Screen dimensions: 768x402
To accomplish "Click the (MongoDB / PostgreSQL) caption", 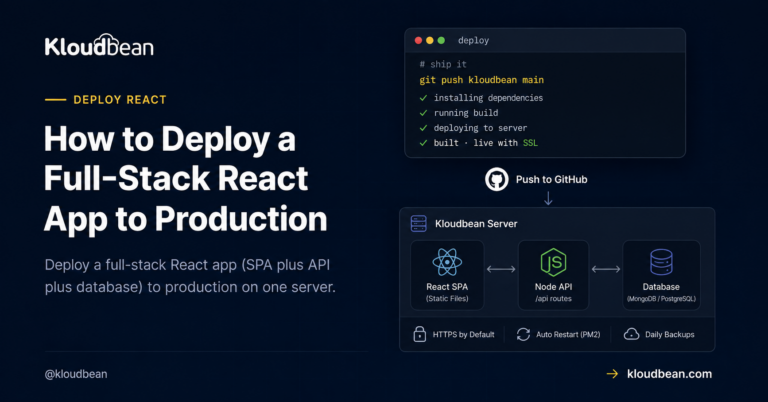I will pos(661,299).
